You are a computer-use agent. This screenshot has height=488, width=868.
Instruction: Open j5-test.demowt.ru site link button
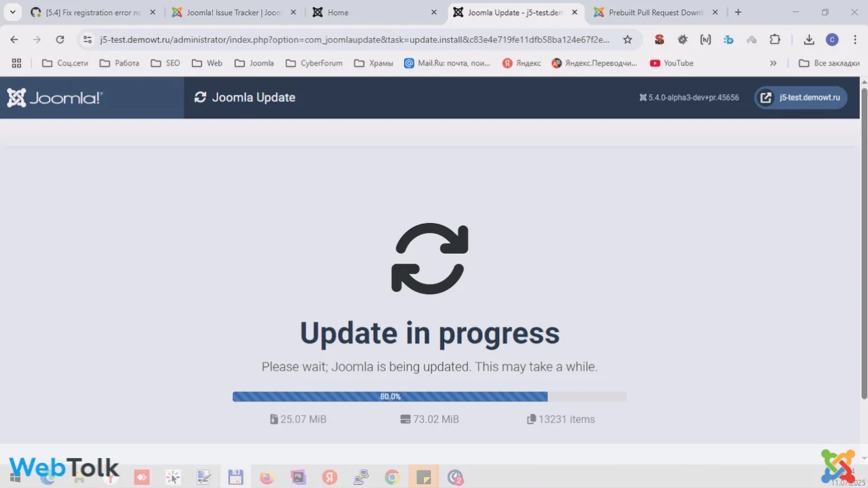pyautogui.click(x=801, y=98)
